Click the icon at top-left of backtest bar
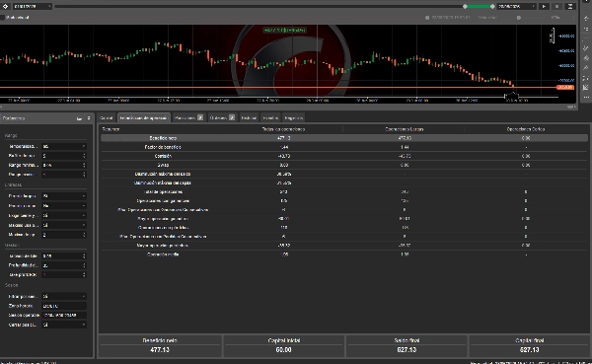The image size is (592, 364). 5,7
